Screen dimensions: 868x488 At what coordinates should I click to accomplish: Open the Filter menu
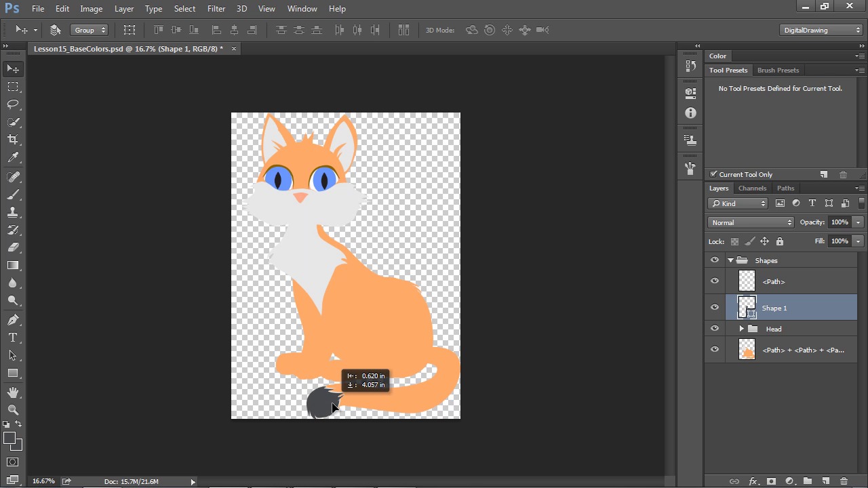click(216, 9)
